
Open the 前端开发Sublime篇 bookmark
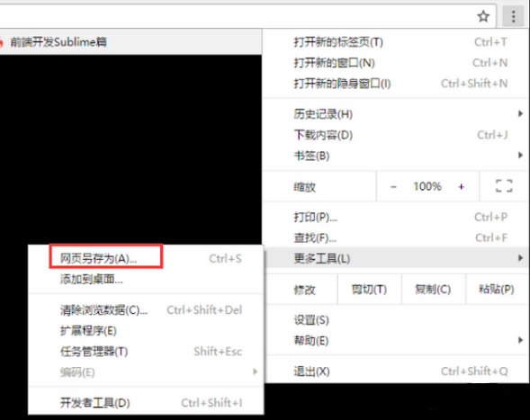(54, 42)
